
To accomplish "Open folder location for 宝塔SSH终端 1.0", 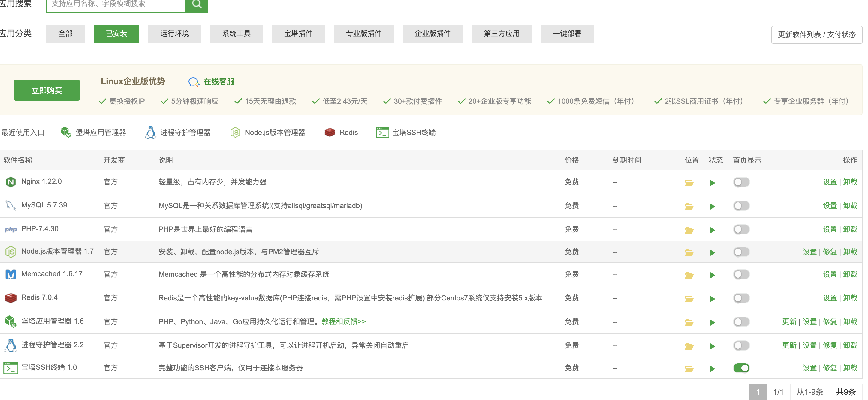I will 689,369.
